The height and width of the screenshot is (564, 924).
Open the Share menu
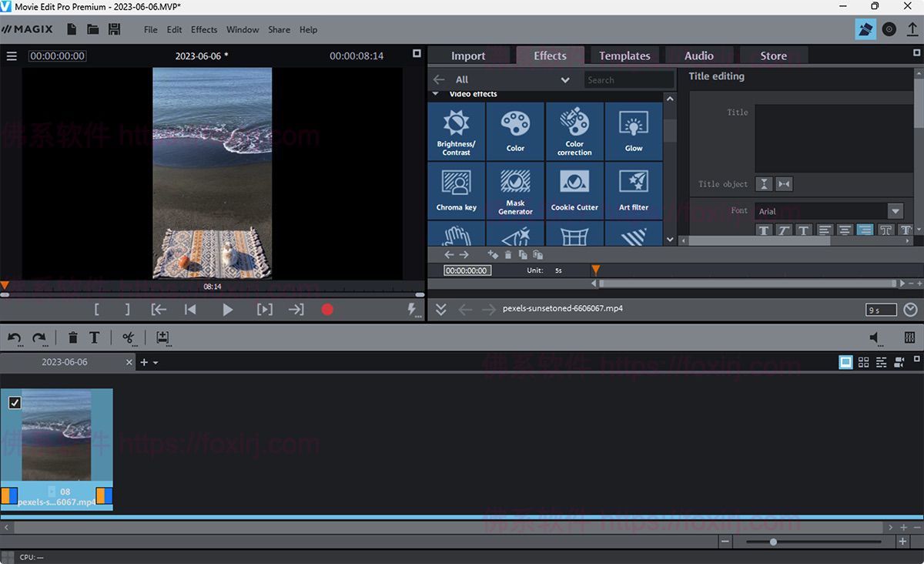click(279, 29)
